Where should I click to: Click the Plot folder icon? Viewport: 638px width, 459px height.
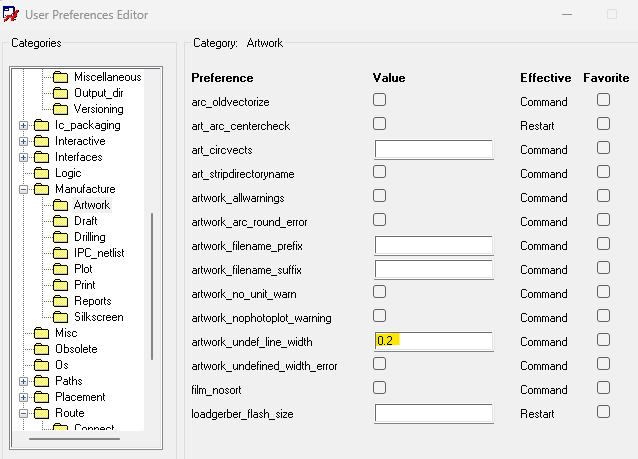pyautogui.click(x=60, y=269)
